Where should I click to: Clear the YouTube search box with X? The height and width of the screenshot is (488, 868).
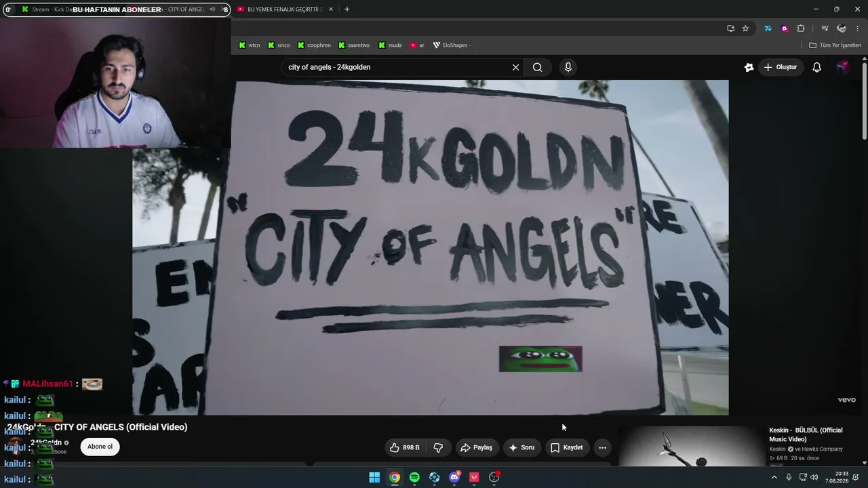pos(515,67)
